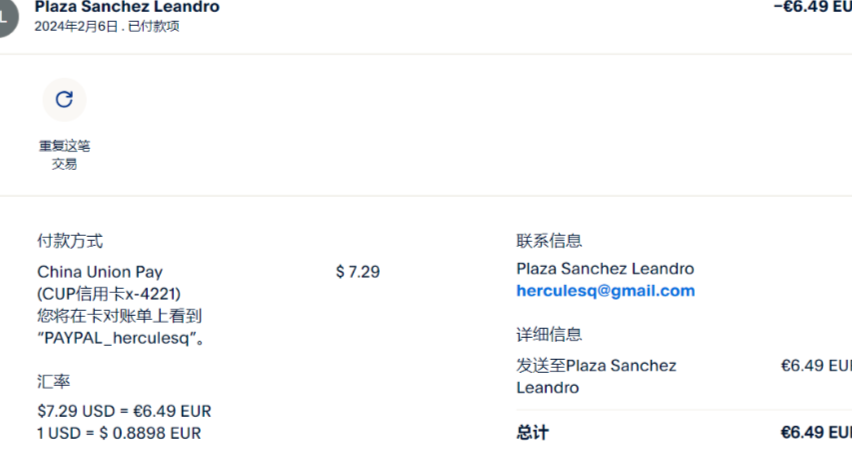
Task: Click the 付款方式 section heading
Action: [x=70, y=241]
